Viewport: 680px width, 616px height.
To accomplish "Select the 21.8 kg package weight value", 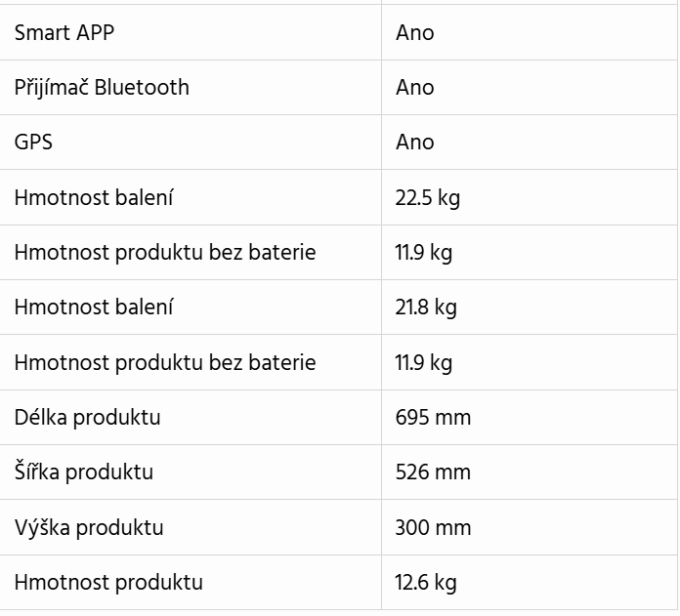I will [426, 308].
